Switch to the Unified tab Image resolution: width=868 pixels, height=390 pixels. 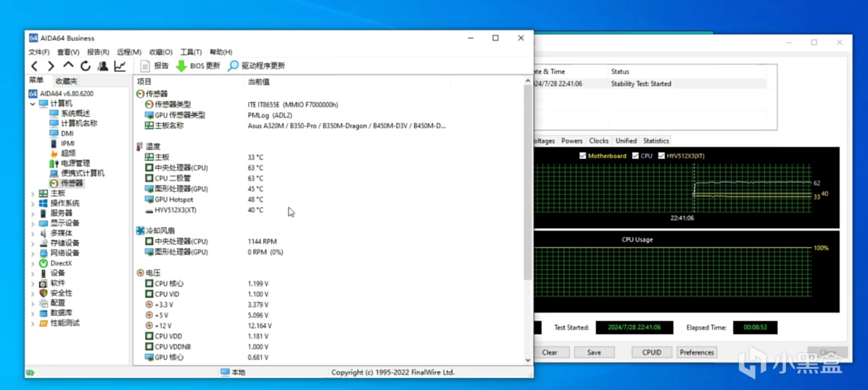[x=626, y=141]
